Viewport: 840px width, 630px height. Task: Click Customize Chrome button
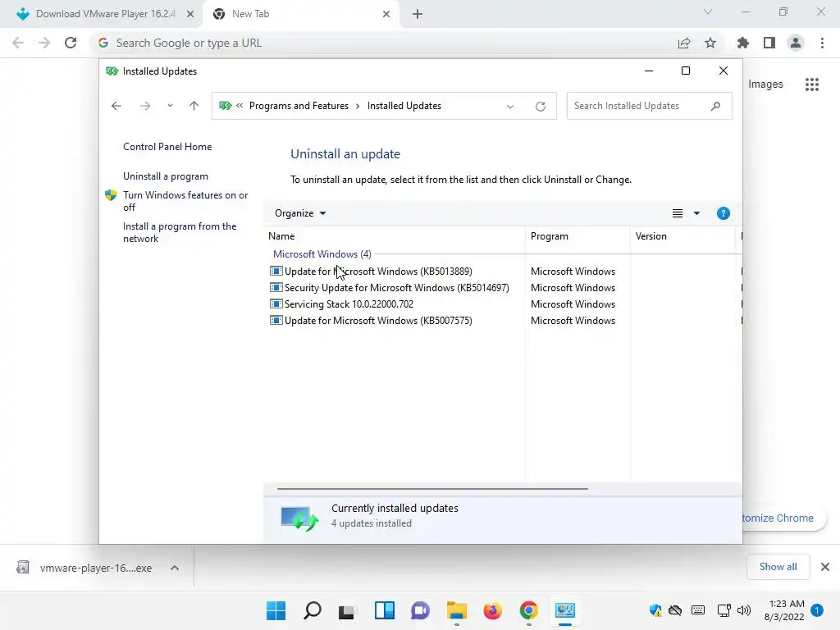783,518
